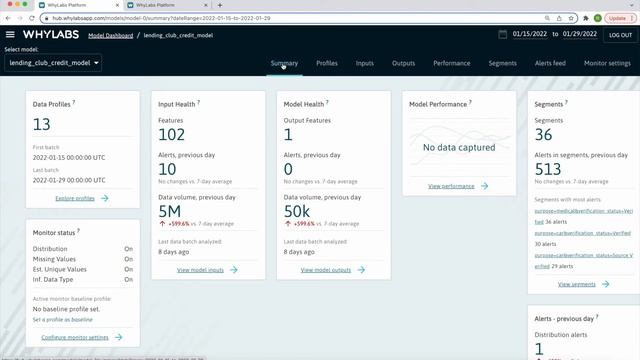Click the browser forward arrow
The image size is (640, 360).
coord(20,18)
